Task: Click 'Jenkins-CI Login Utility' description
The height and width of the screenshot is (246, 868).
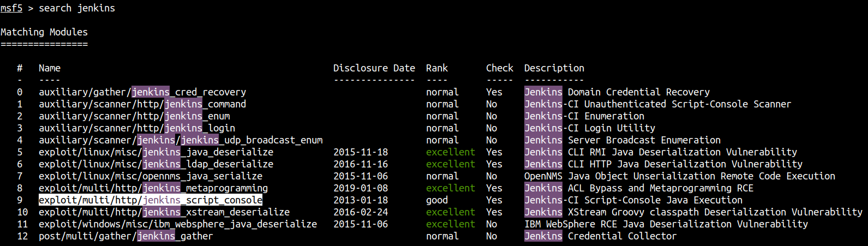Action: pos(590,128)
